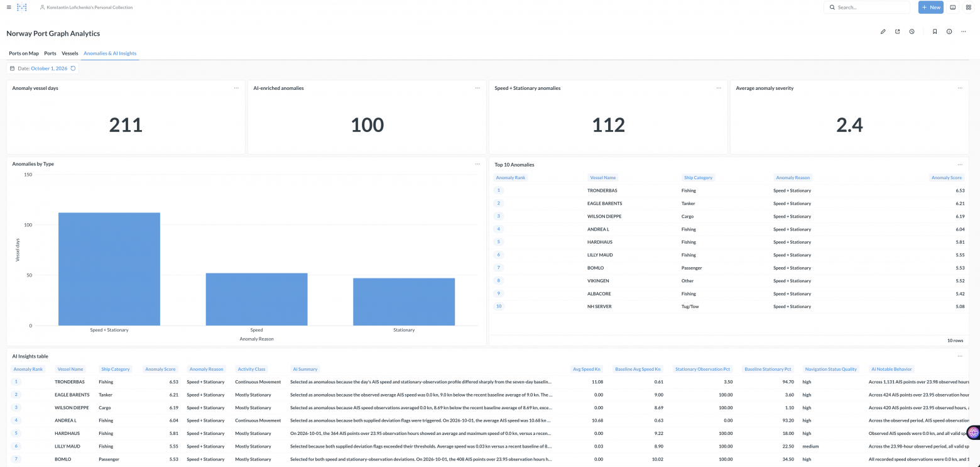Sort by Navigation Status Quality column
Image resolution: width=980 pixels, height=467 pixels.
coord(831,370)
